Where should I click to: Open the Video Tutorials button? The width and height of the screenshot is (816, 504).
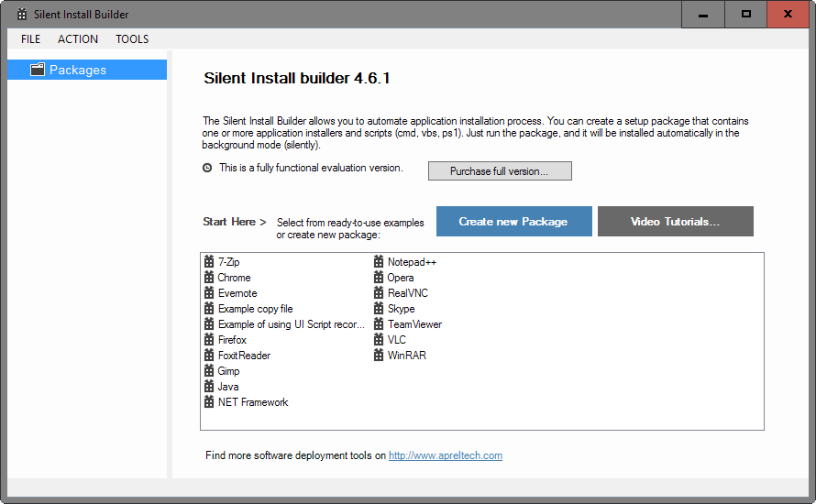point(676,222)
